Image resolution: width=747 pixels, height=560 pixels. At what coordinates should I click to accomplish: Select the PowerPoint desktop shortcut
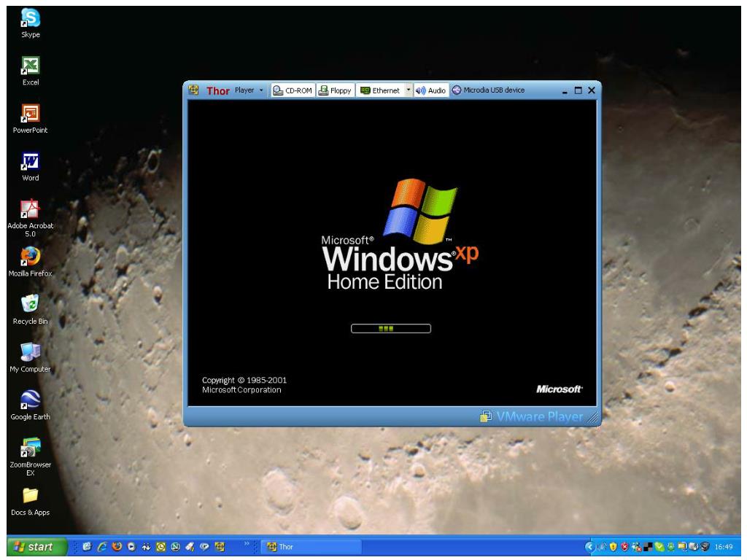[30, 119]
